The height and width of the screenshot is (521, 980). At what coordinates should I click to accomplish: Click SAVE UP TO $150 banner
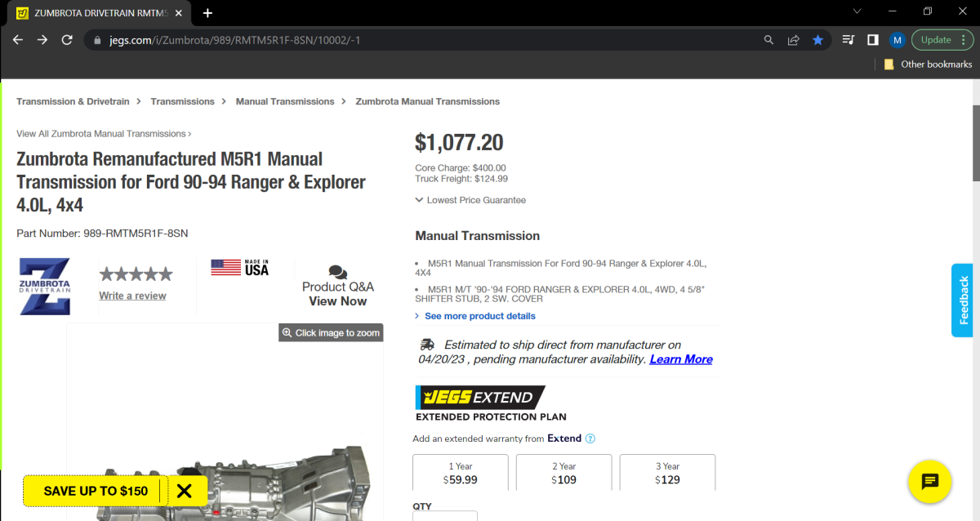96,491
